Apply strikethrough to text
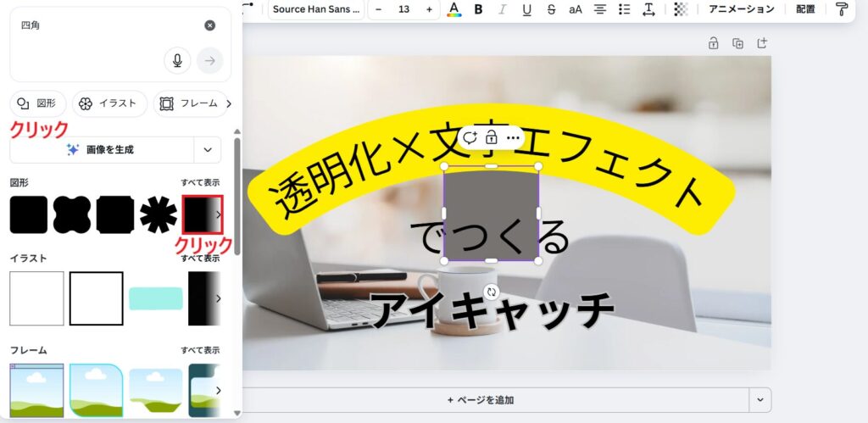The width and height of the screenshot is (868, 423). pos(552,9)
